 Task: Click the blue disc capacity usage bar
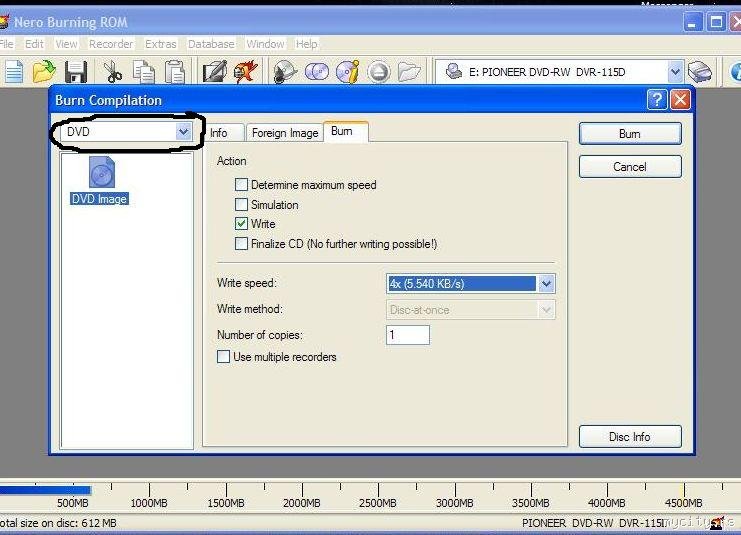(x=45, y=490)
